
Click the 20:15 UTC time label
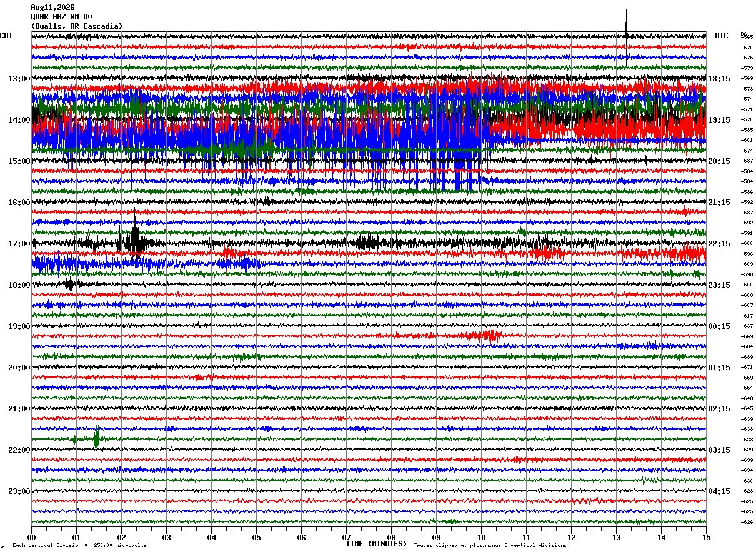tap(719, 161)
